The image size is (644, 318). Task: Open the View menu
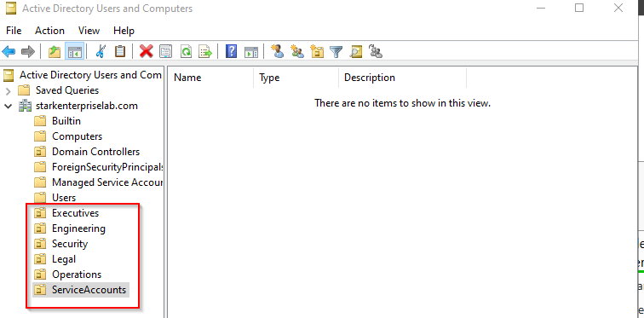click(x=89, y=31)
